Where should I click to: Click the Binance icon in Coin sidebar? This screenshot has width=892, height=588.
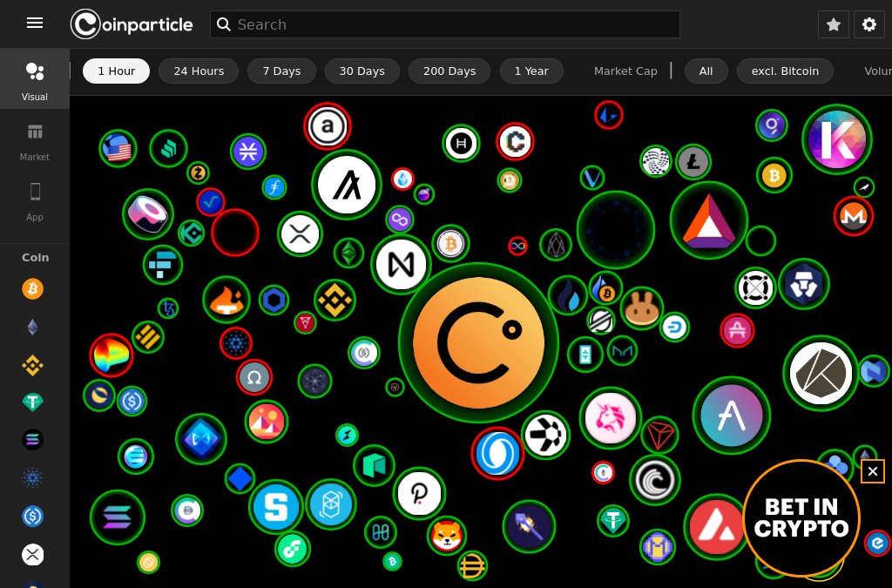32,365
